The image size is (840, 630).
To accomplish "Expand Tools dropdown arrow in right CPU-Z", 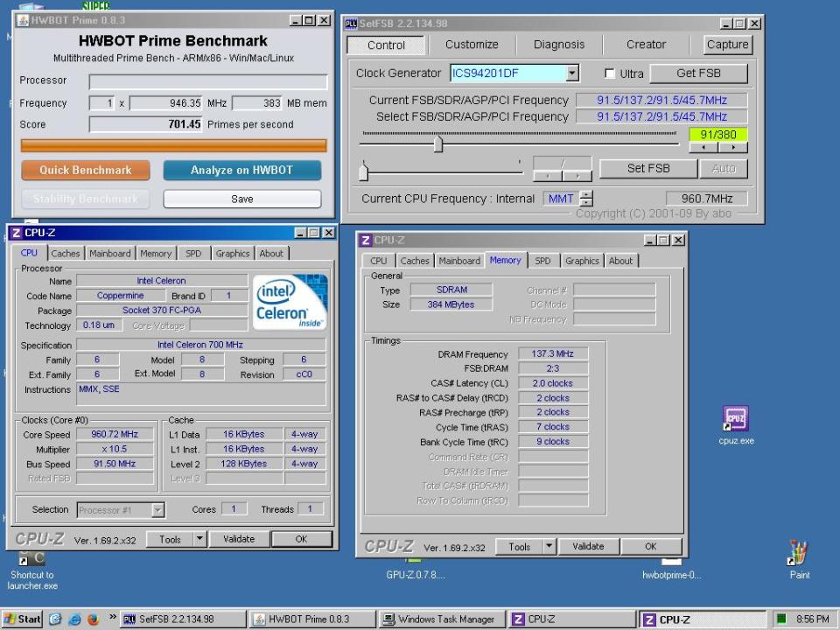I will (x=549, y=546).
